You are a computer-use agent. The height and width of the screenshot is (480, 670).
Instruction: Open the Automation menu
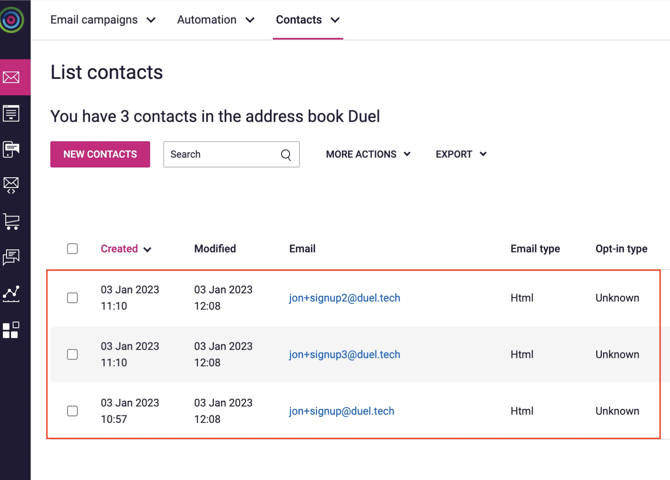tap(216, 20)
